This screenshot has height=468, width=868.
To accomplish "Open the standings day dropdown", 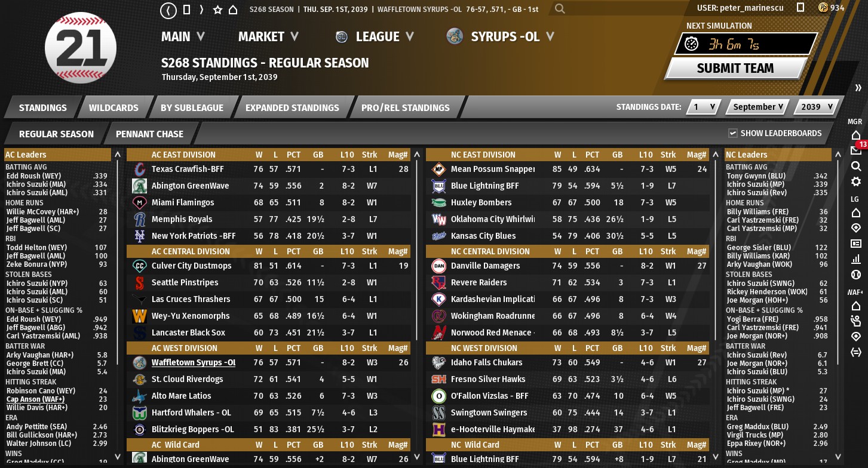I will [704, 107].
